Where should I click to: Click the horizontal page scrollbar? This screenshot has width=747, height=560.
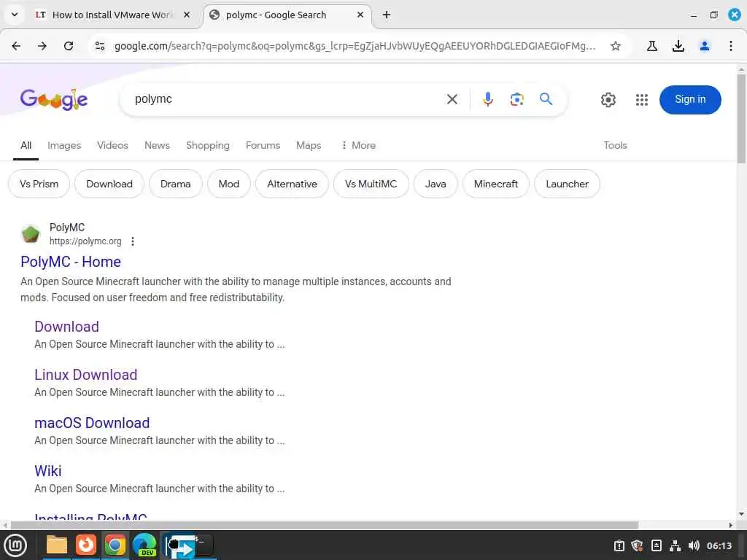[x=324, y=525]
